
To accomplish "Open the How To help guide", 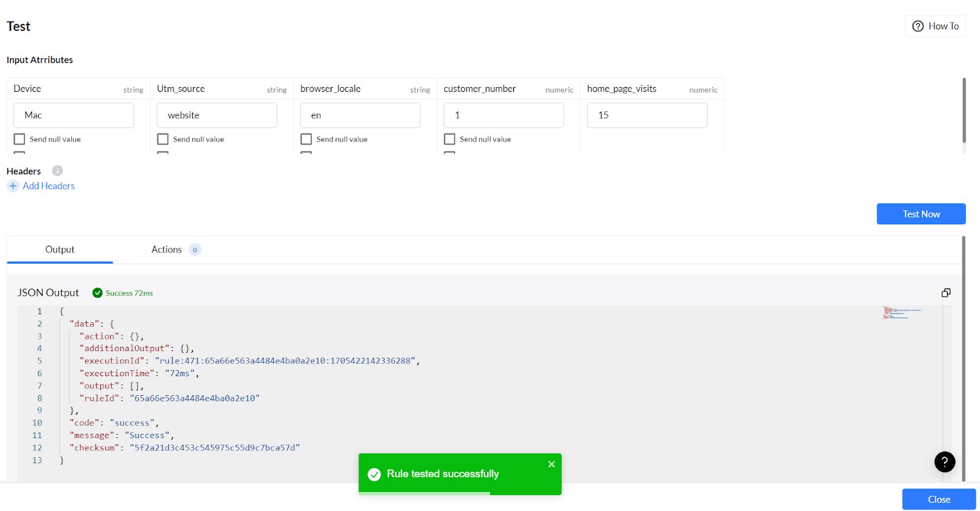I will [x=935, y=26].
